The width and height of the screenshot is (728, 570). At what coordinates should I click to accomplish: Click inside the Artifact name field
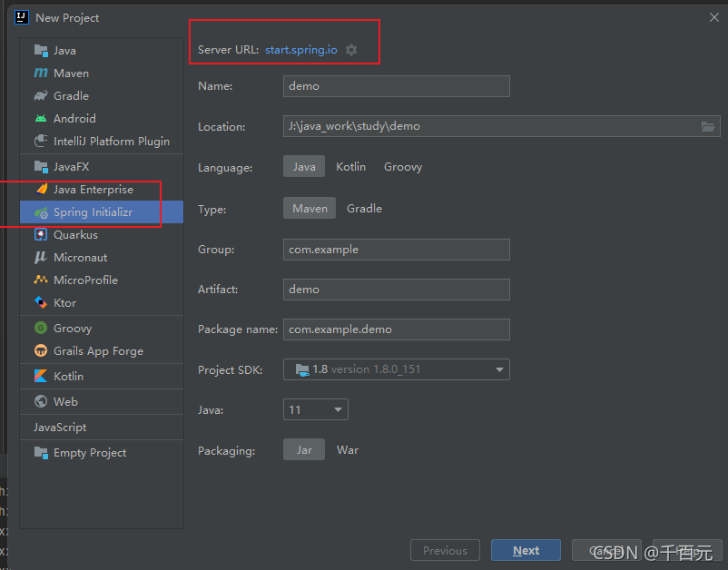(396, 289)
